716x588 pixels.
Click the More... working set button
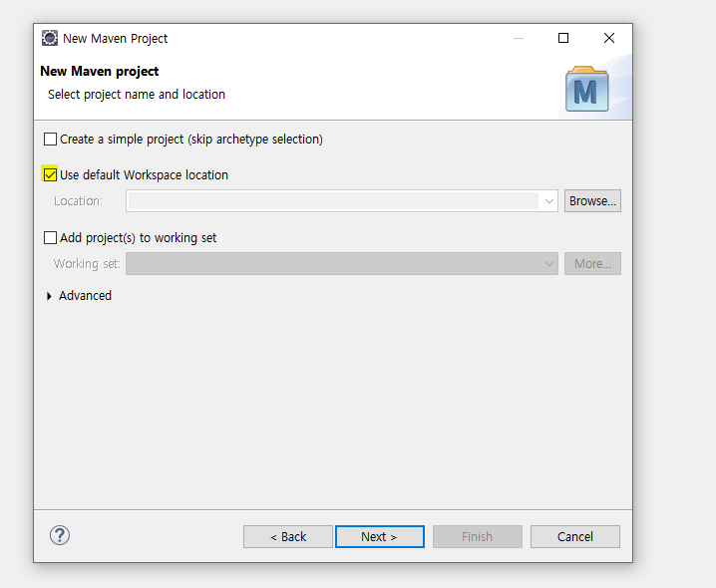click(x=592, y=263)
